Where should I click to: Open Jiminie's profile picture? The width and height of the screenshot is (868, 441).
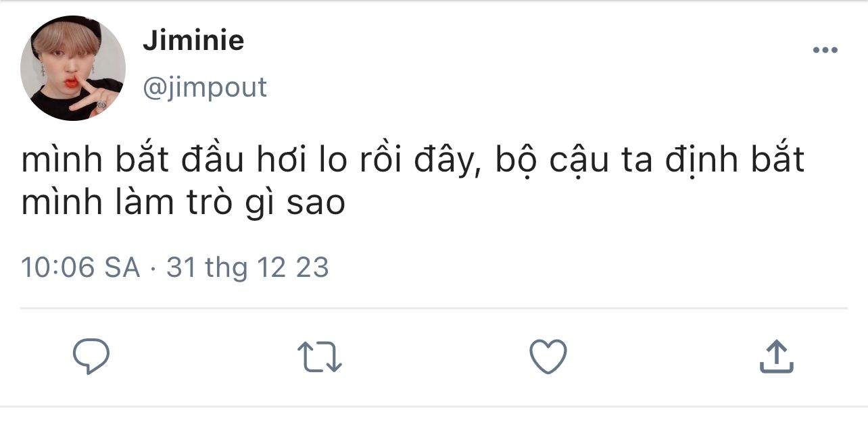coord(73,68)
